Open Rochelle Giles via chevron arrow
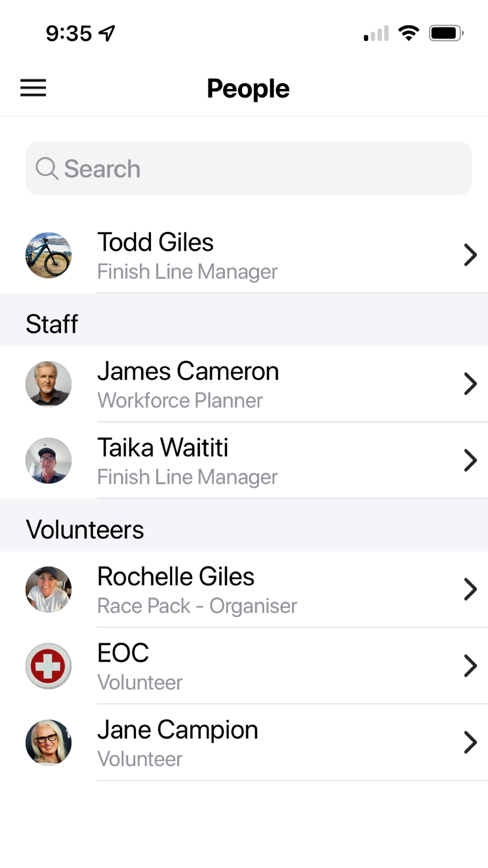This screenshot has width=488, height=868. pyautogui.click(x=470, y=589)
